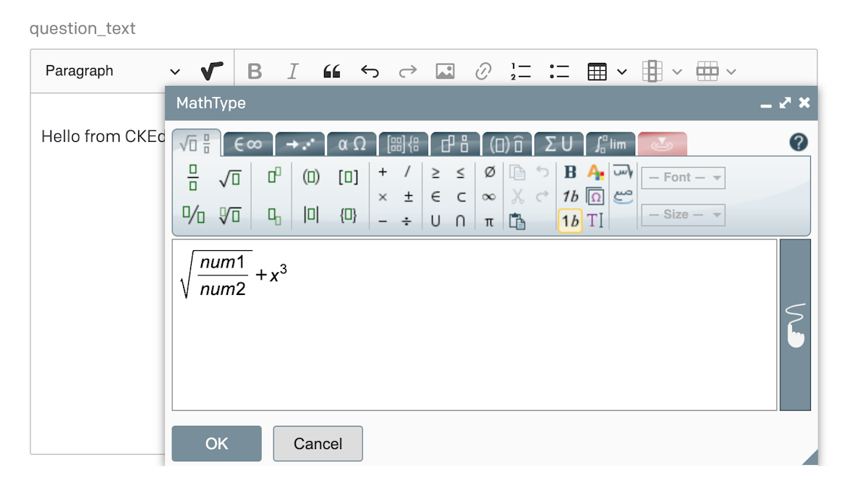The height and width of the screenshot is (483, 868).
Task: Open the Size dropdown in MathType
Action: pos(683,215)
